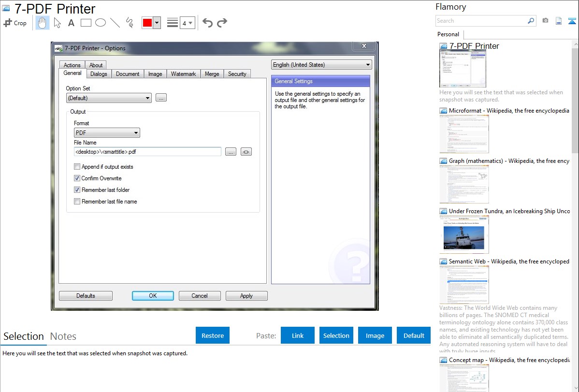Redo the last edit
579x392 pixels.
(222, 23)
